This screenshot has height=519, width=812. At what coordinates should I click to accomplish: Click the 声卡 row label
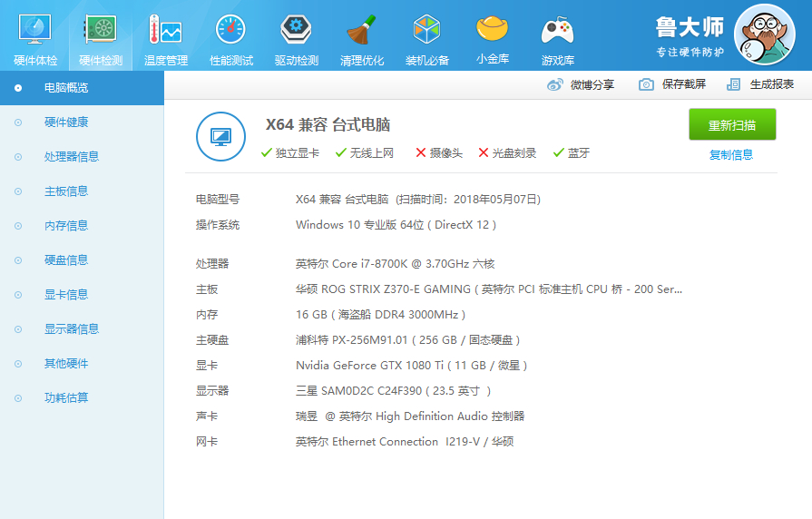[207, 416]
